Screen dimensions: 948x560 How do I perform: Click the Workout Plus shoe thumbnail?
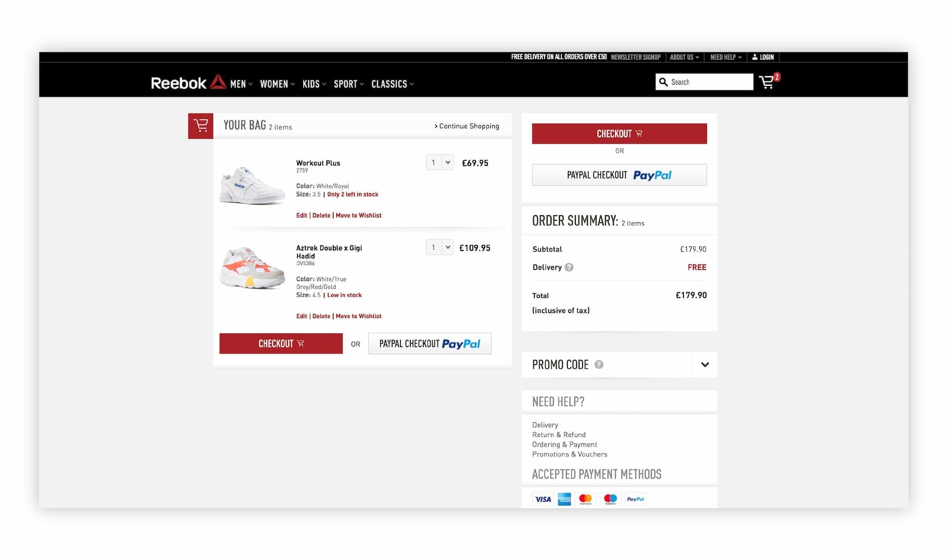point(252,185)
